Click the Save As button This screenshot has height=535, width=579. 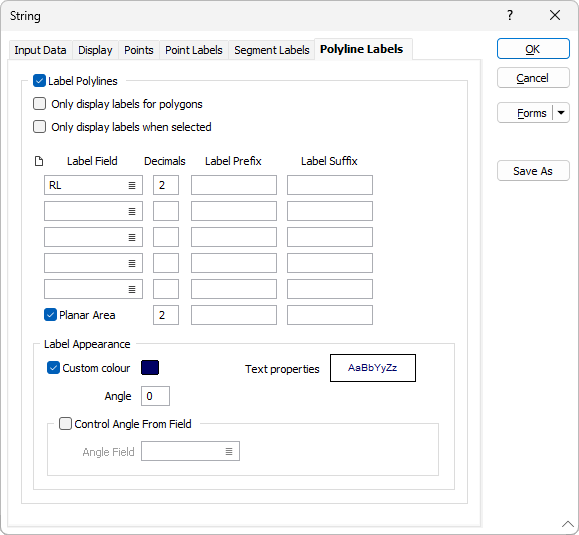(533, 171)
